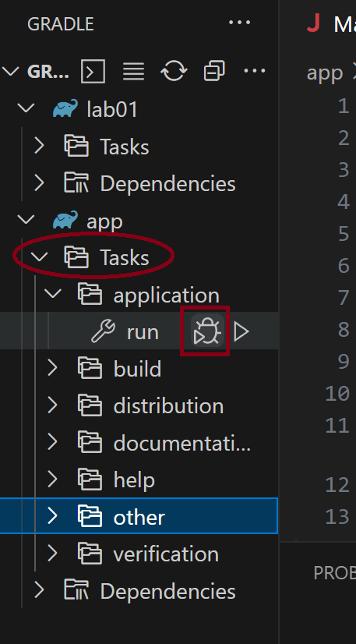Collapse the application task group
The height and width of the screenshot is (644, 356).
pyautogui.click(x=53, y=295)
